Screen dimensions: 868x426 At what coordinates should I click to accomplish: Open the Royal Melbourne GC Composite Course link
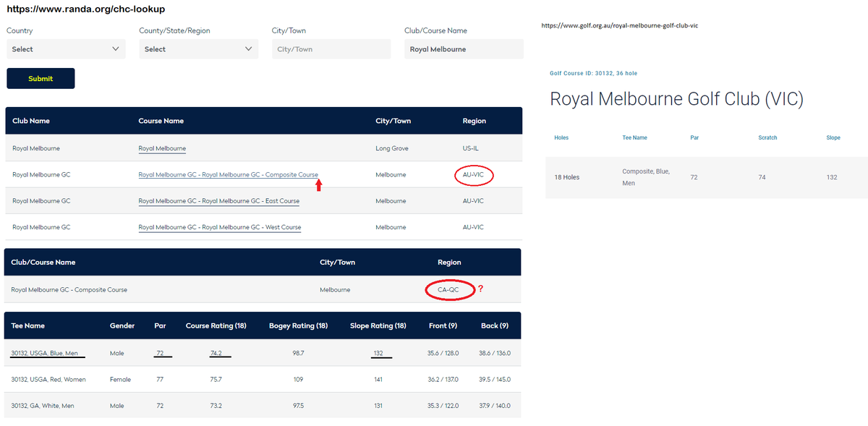[x=228, y=175]
